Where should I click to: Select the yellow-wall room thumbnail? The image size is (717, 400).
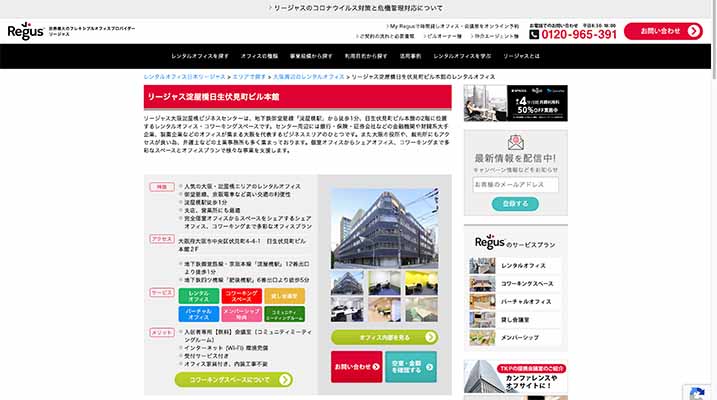pyautogui.click(x=421, y=283)
